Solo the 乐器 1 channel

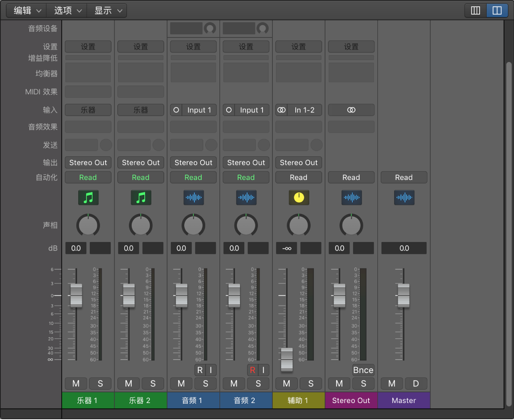[100, 384]
